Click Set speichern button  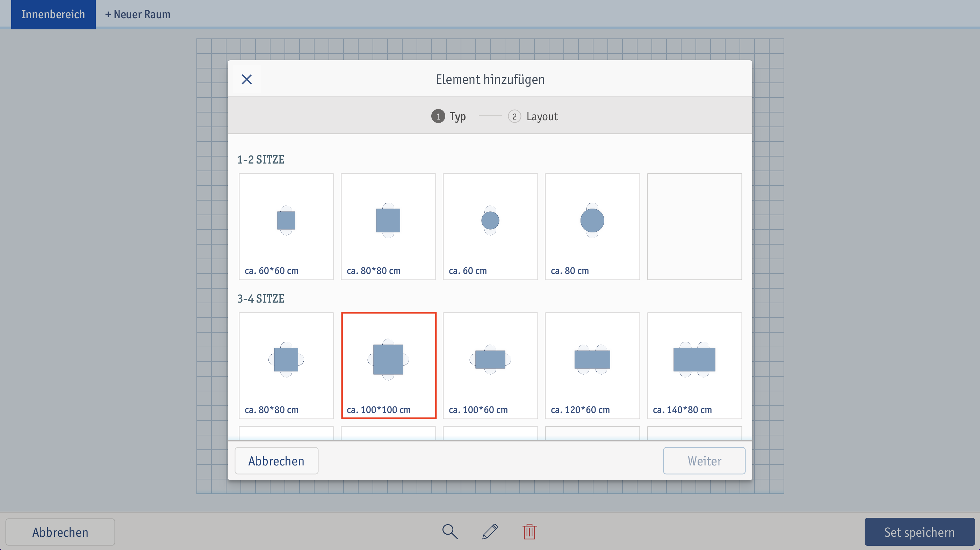pyautogui.click(x=919, y=532)
